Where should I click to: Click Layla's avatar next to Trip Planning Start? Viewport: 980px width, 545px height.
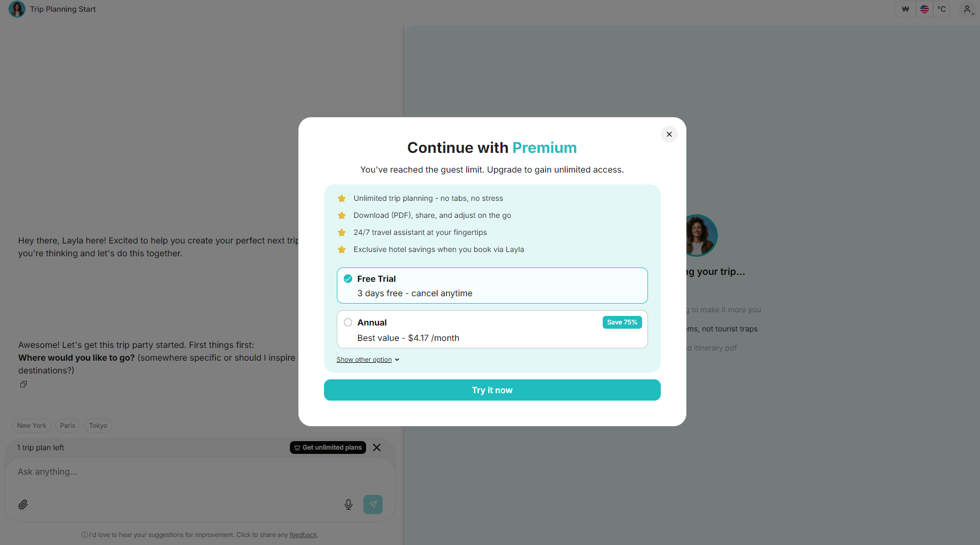click(17, 9)
